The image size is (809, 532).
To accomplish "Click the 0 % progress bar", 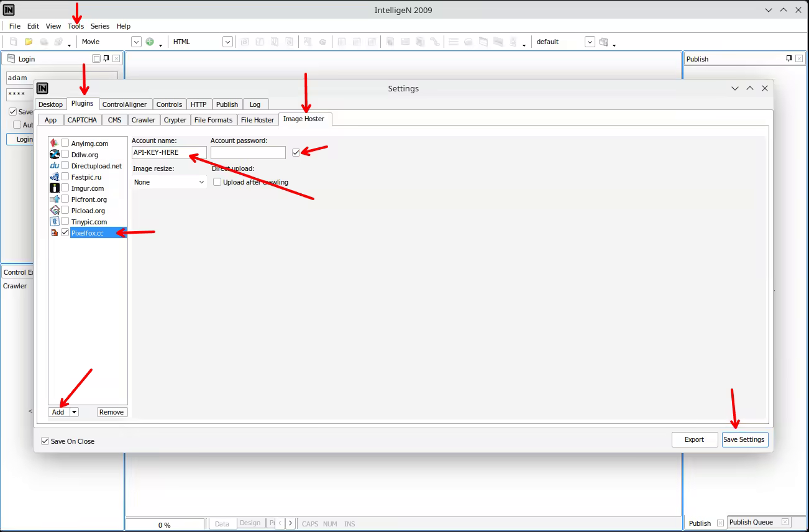I will click(x=165, y=525).
